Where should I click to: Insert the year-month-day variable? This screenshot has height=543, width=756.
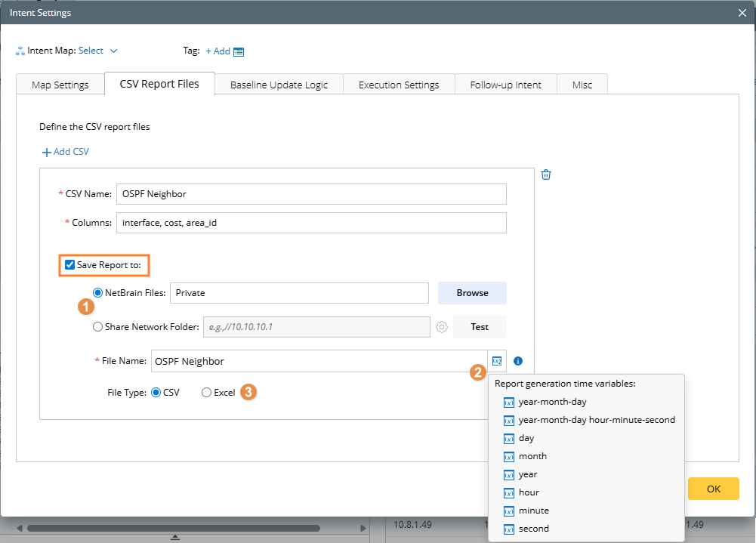coord(552,402)
